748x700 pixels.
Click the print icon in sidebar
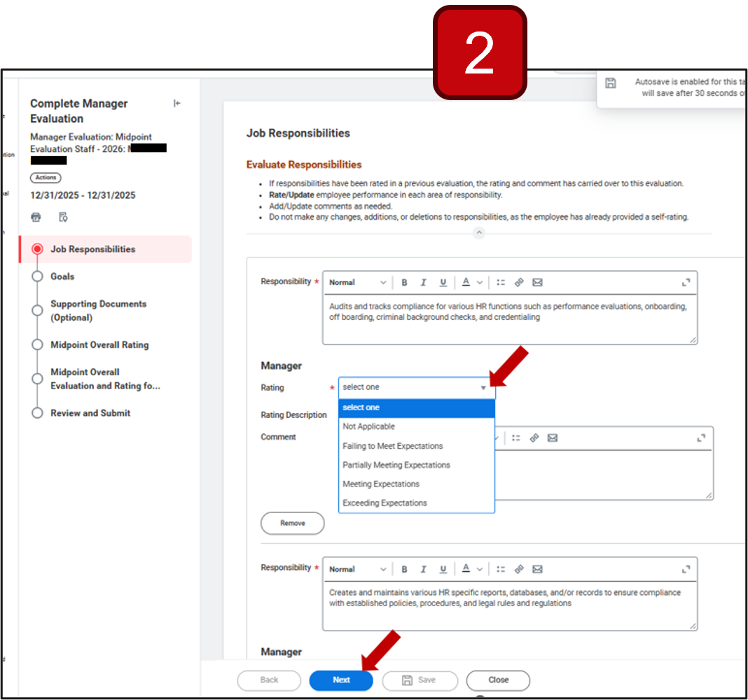tap(36, 218)
